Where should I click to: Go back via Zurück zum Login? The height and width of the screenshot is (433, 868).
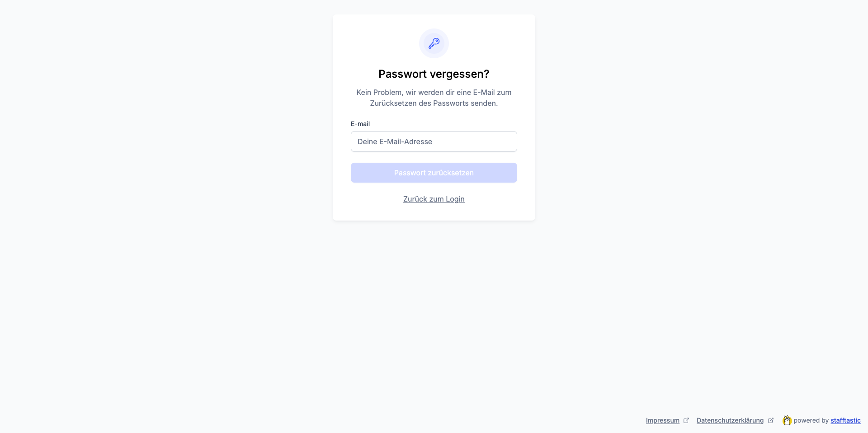[x=434, y=199]
